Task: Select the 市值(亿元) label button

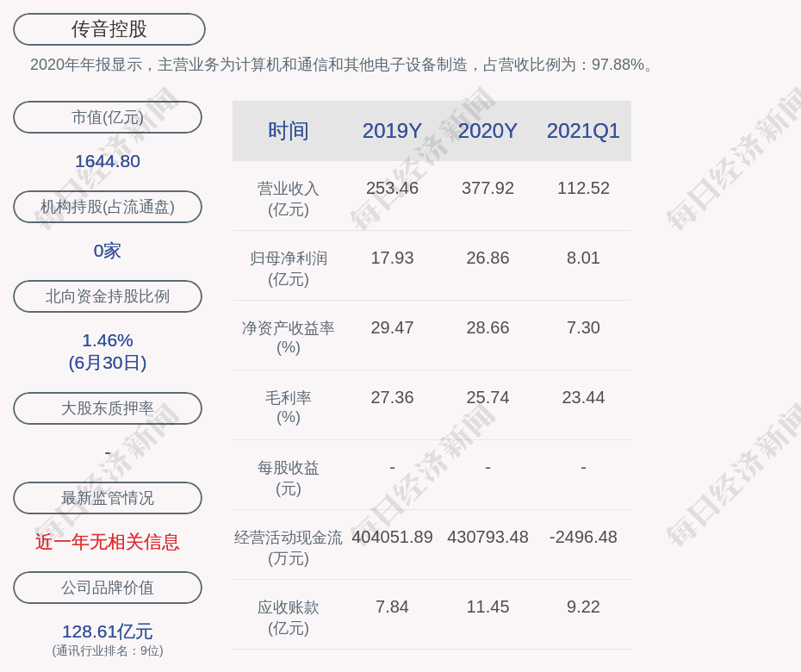Action: click(x=108, y=117)
